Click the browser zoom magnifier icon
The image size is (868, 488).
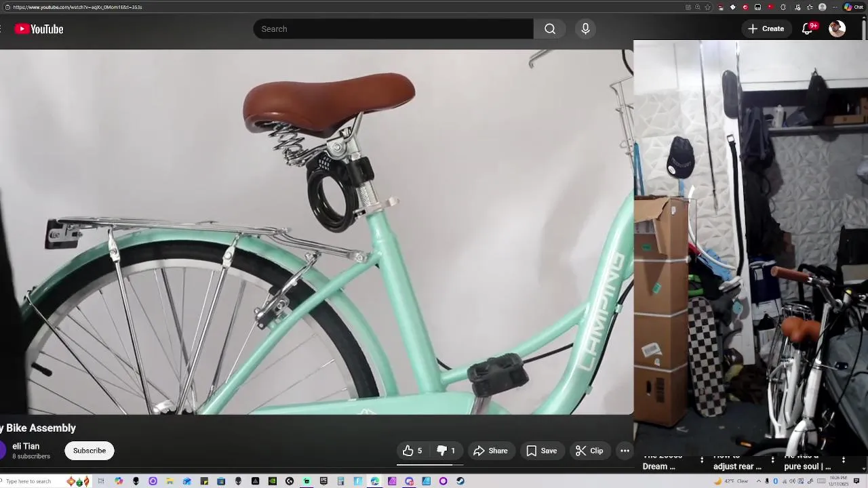point(697,7)
